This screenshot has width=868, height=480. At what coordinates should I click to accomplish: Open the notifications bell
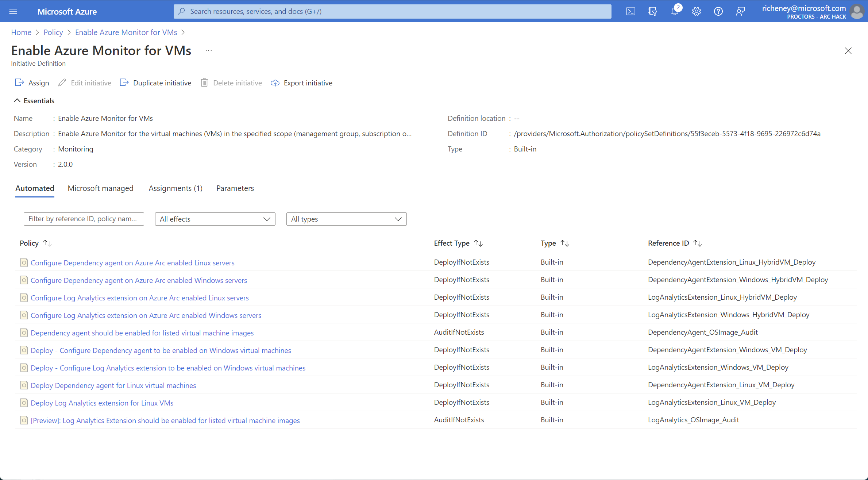(675, 11)
